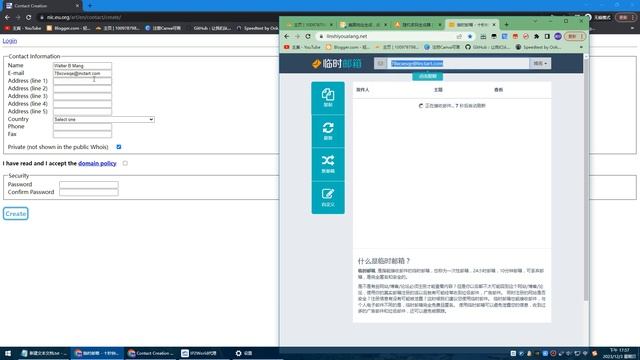The image size is (640, 360).
Task: Open the Contact Creation Chrome taskbar item
Action: (x=151, y=353)
